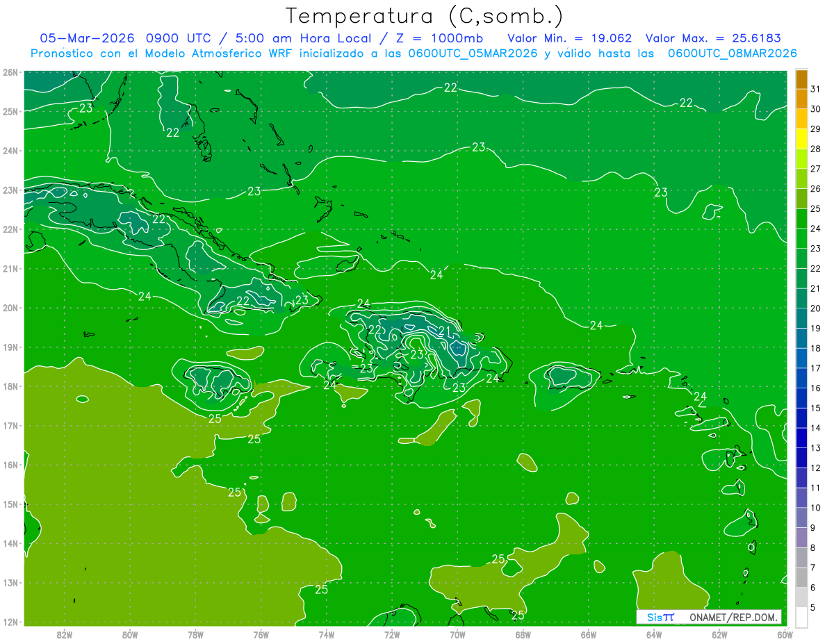The image size is (834, 644).
Task: Click the '62W' longitude label
Action: tap(719, 634)
